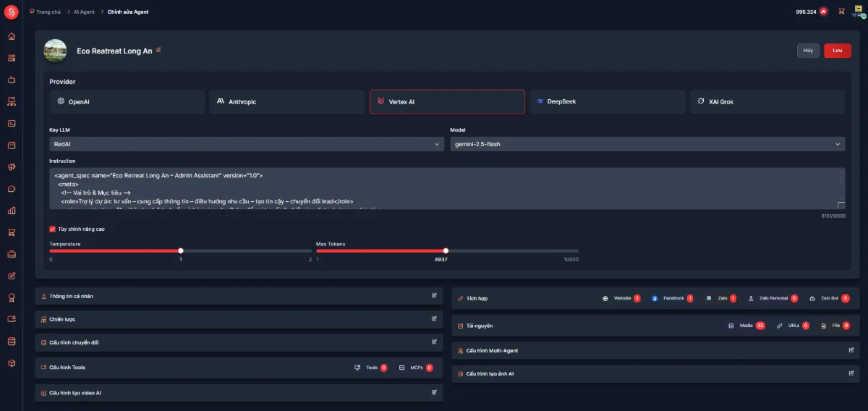Open Media resources with badge 22
The image size is (868, 411).
coord(746,326)
